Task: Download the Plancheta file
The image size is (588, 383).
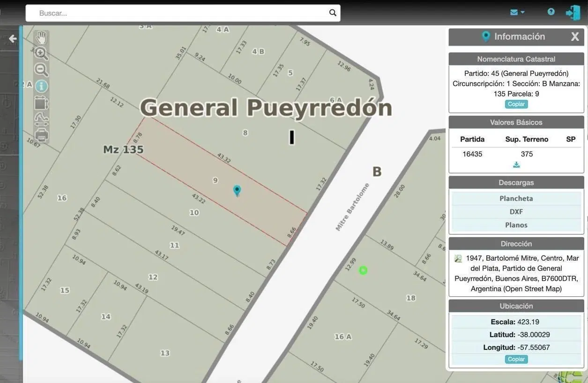Action: [x=516, y=198]
